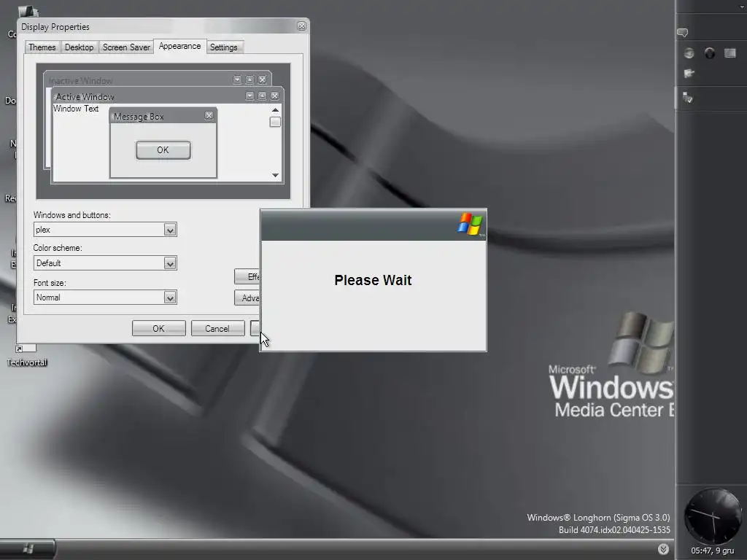Click the pointing hand icon in sidebar
This screenshot has height=560, width=747.
point(689,74)
